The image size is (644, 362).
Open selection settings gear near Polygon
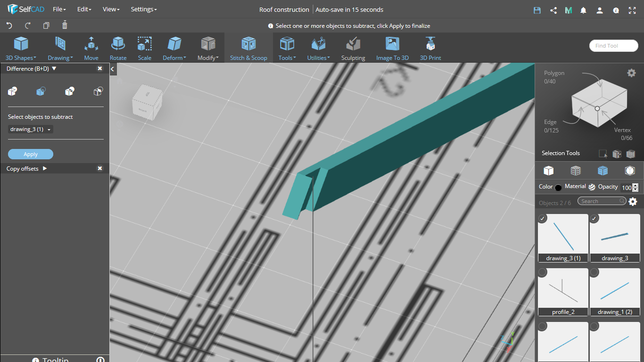[x=631, y=73]
